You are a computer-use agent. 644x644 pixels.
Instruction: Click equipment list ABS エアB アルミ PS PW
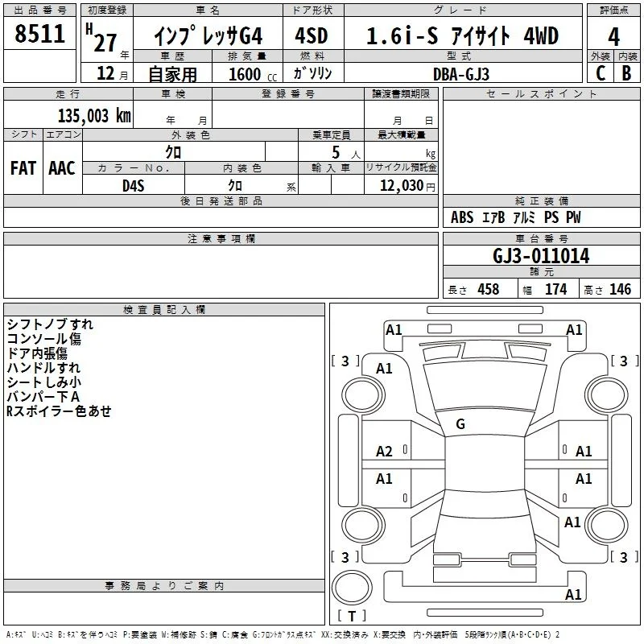[x=515, y=217]
